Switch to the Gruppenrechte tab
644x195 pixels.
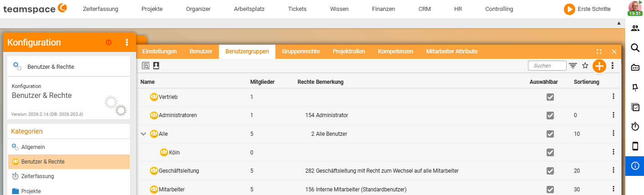[301, 51]
